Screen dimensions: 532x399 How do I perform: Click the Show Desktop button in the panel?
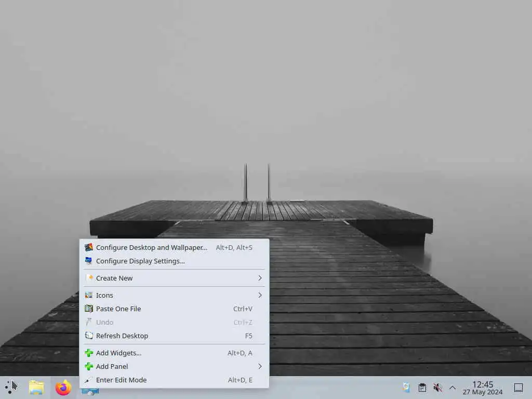[x=518, y=388]
